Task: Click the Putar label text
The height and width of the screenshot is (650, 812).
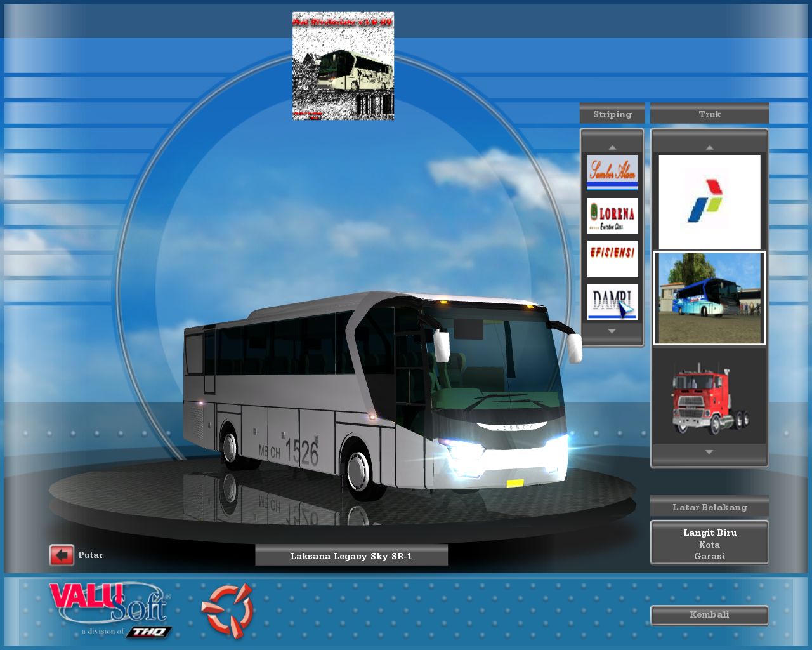Action: (x=91, y=555)
